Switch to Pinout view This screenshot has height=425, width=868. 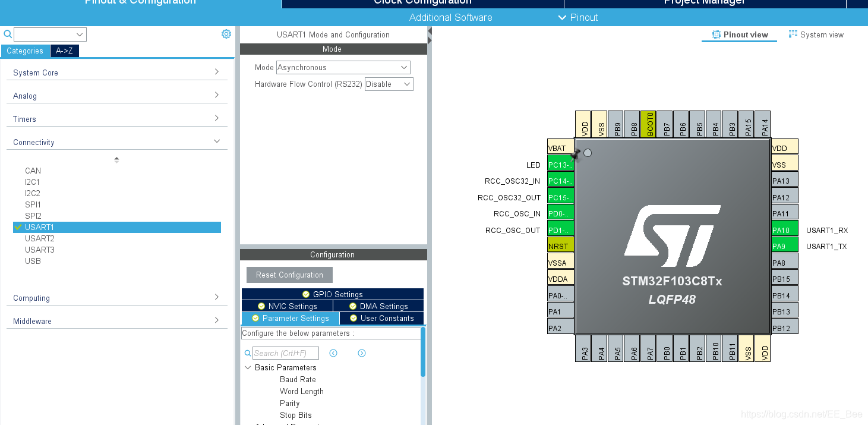(x=740, y=34)
